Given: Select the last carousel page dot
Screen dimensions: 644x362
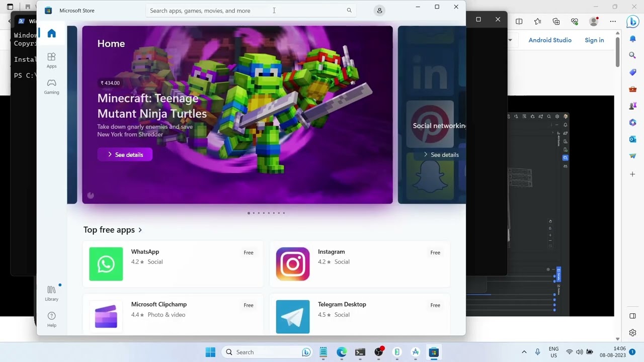Looking at the screenshot, I should (284, 213).
